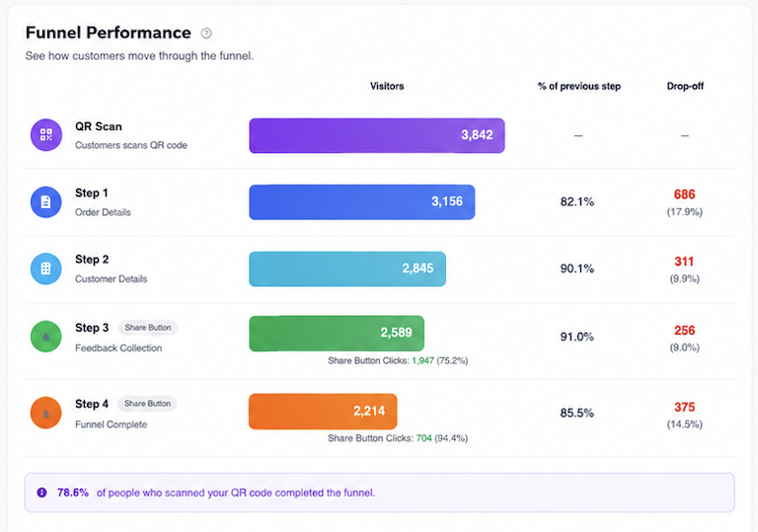Click the Funnel Performance title

(109, 33)
